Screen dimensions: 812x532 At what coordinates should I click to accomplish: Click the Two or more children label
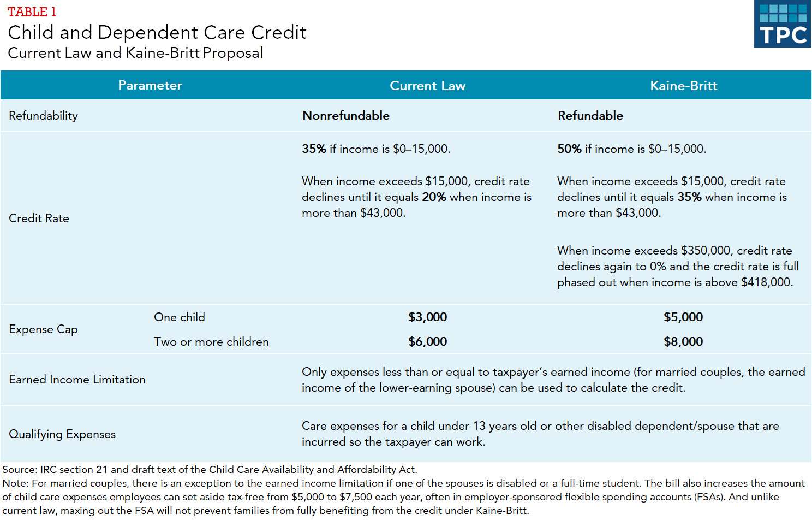point(211,342)
